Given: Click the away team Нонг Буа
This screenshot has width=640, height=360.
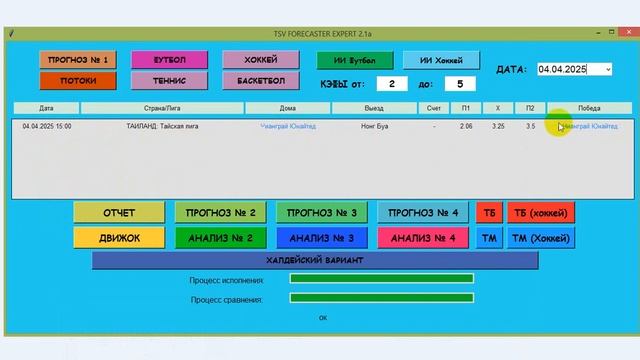Looking at the screenshot, I should [374, 127].
